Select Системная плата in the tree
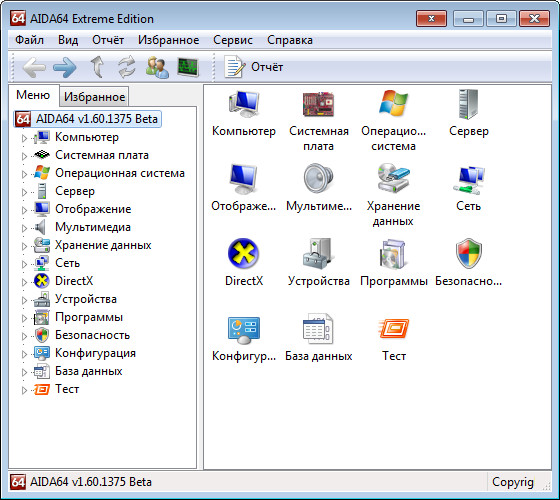This screenshot has height=500, width=560. tap(102, 155)
